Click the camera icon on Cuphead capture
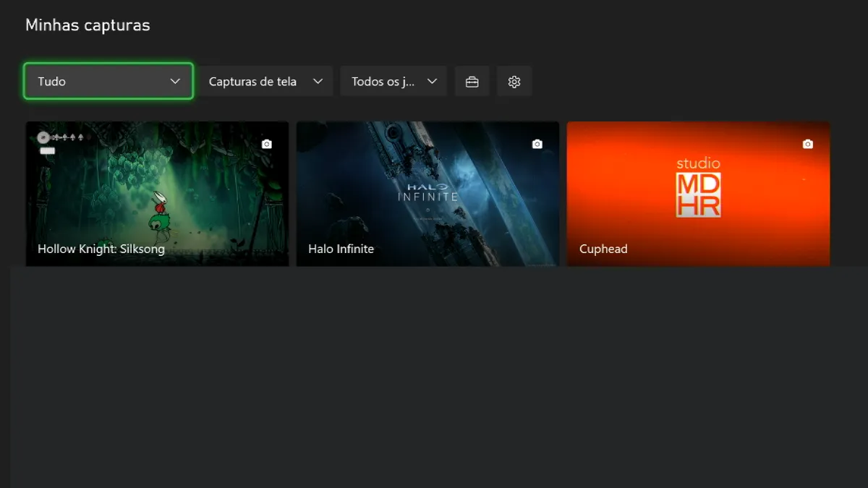This screenshot has height=488, width=868. click(808, 144)
